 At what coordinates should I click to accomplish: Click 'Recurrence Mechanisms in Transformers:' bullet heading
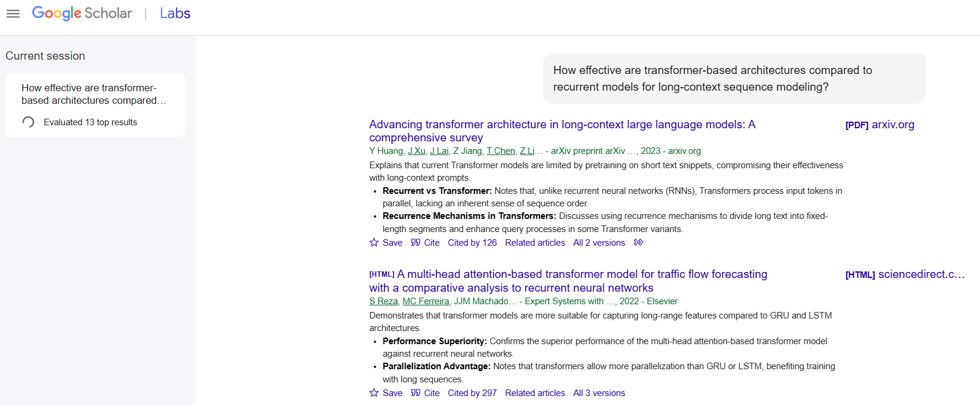tap(469, 216)
